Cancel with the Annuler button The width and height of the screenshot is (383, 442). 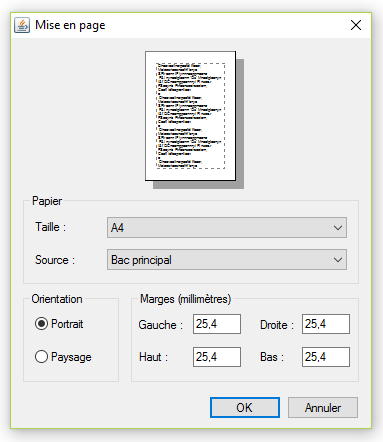[x=323, y=407]
